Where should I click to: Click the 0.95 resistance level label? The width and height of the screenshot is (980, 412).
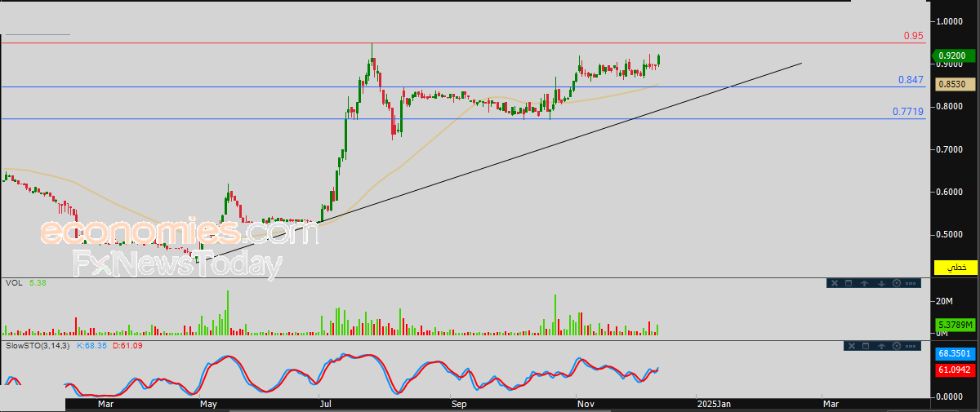[913, 36]
